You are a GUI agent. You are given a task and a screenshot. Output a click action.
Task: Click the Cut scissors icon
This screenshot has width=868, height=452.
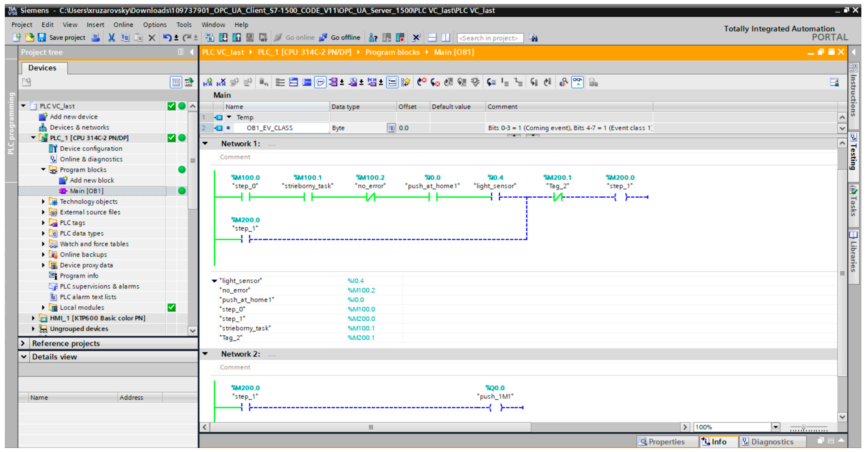tap(111, 37)
